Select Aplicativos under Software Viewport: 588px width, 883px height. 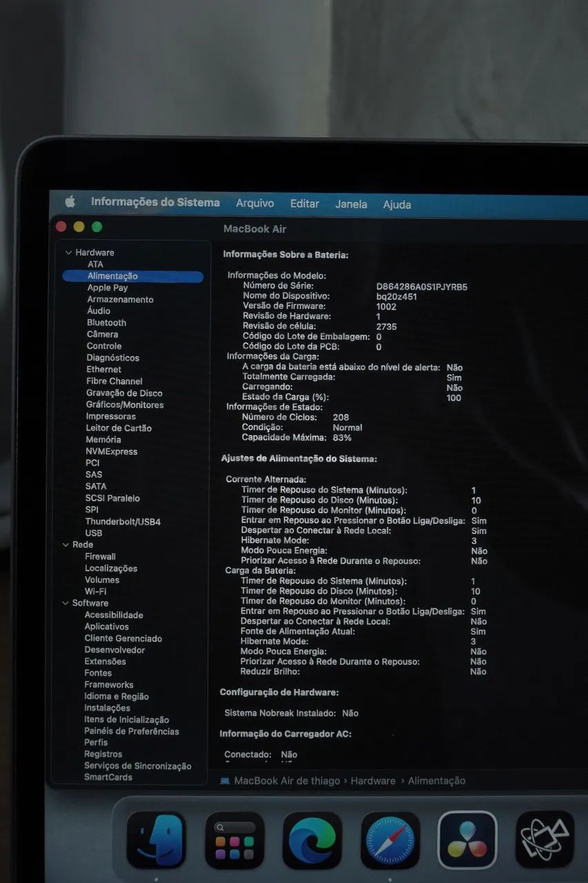[107, 626]
